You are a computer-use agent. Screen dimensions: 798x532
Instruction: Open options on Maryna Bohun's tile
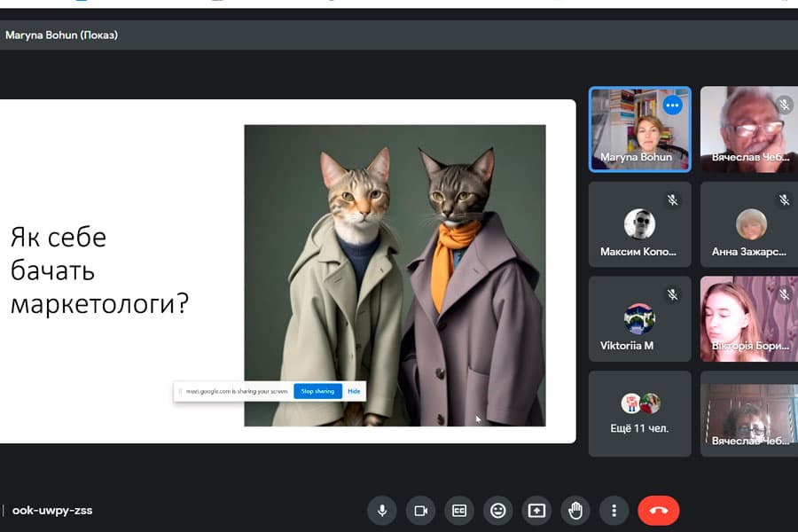tap(672, 106)
